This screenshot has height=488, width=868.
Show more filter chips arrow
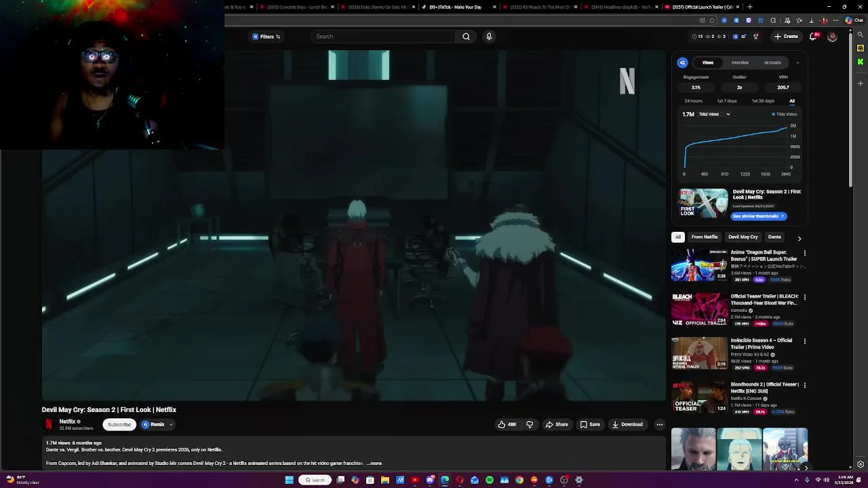tap(800, 238)
